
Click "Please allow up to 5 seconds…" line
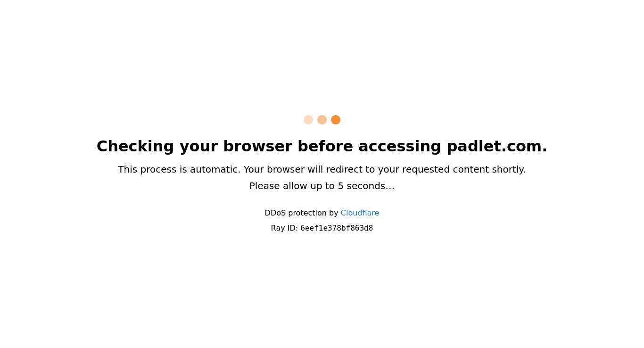click(x=322, y=186)
